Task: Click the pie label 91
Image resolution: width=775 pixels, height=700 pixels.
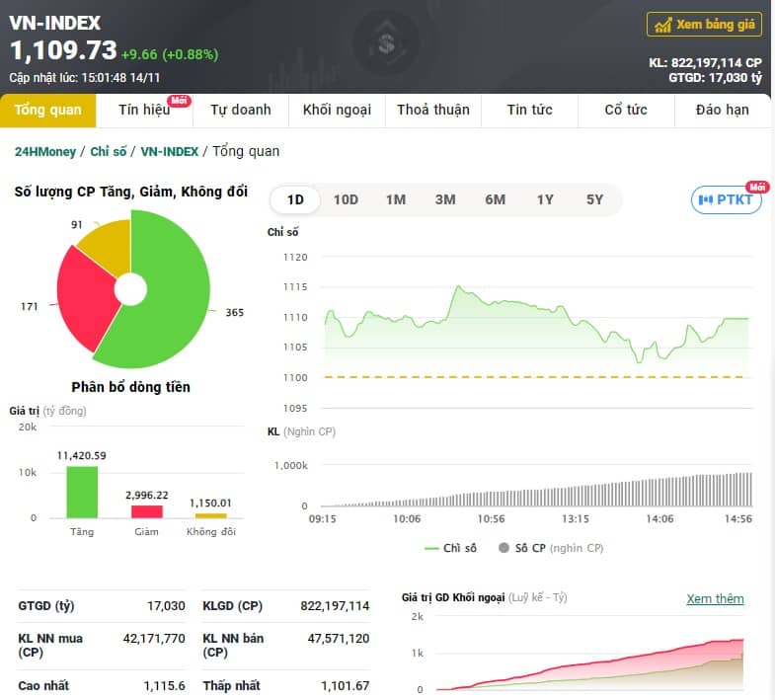Action: point(77,225)
